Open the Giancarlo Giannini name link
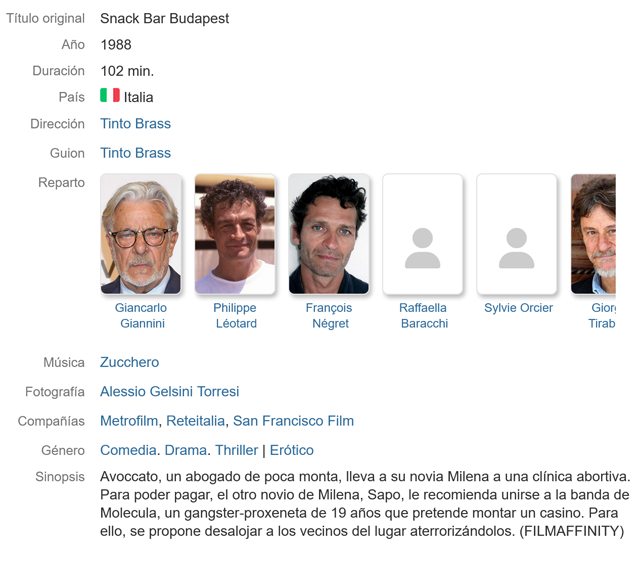This screenshot has width=640, height=561. click(141, 315)
